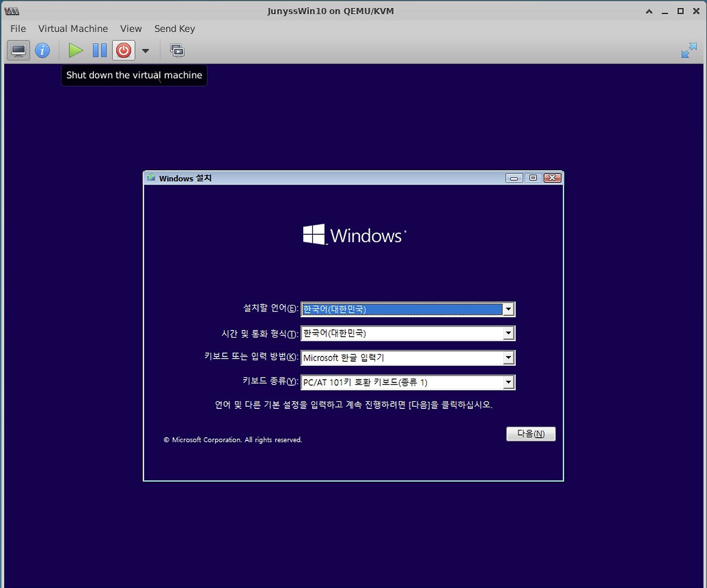Image resolution: width=707 pixels, height=588 pixels.
Task: Open the 설치할 언어 language dropdown
Action: [x=508, y=309]
